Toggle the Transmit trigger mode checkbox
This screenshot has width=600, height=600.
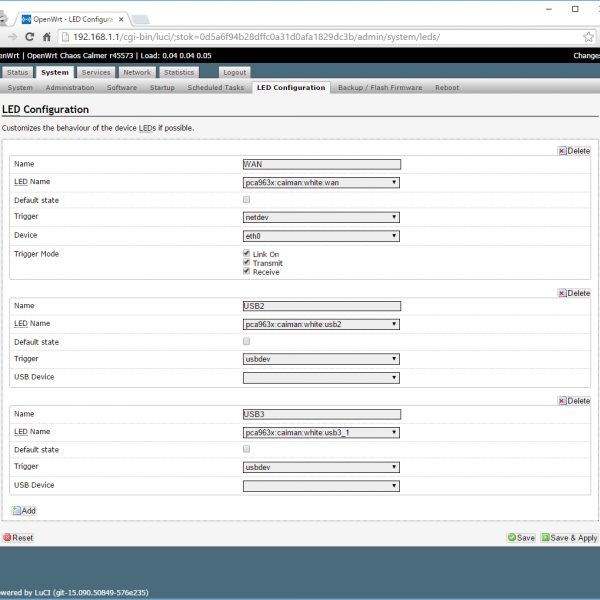(246, 263)
